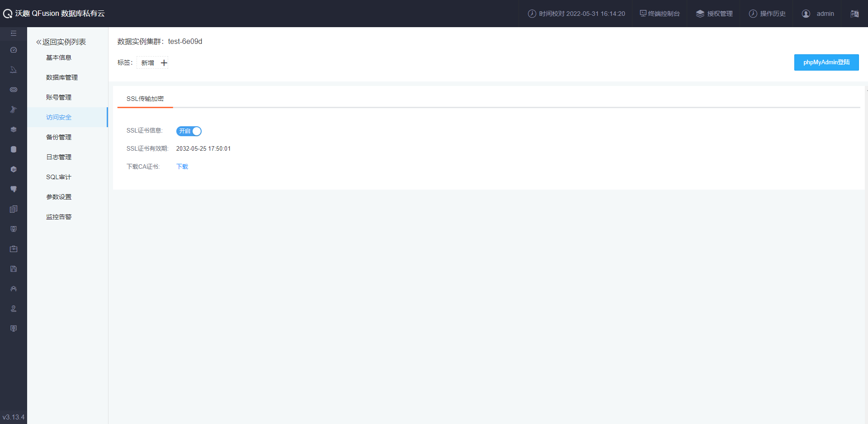Go to 账号管理 section
The image size is (868, 424).
pyautogui.click(x=59, y=97)
